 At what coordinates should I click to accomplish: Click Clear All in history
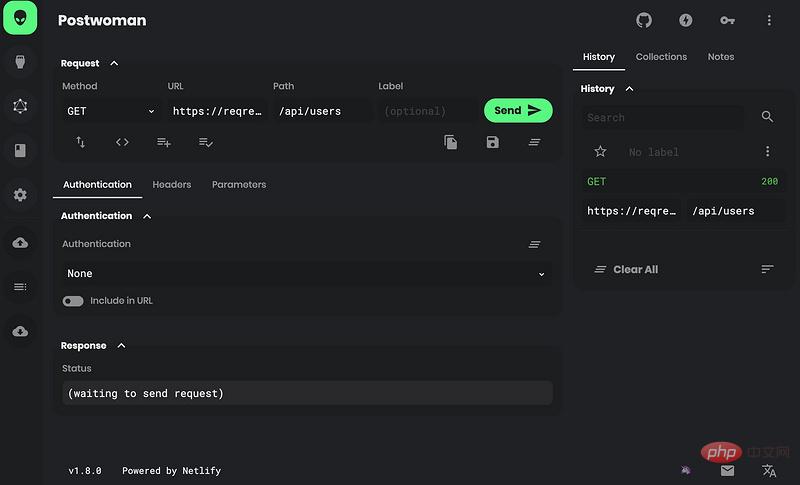627,270
